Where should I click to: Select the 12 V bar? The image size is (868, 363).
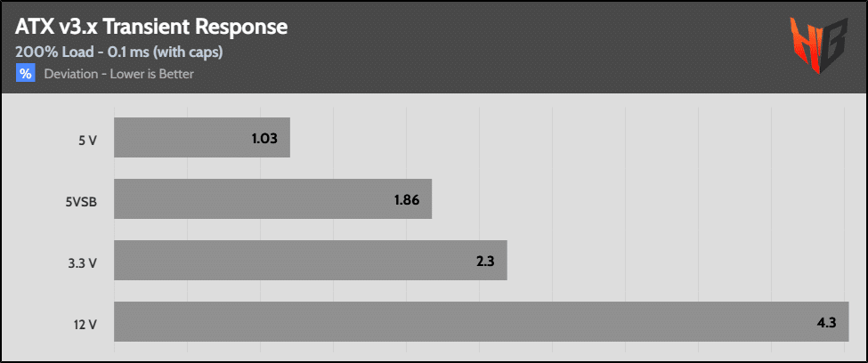point(482,321)
